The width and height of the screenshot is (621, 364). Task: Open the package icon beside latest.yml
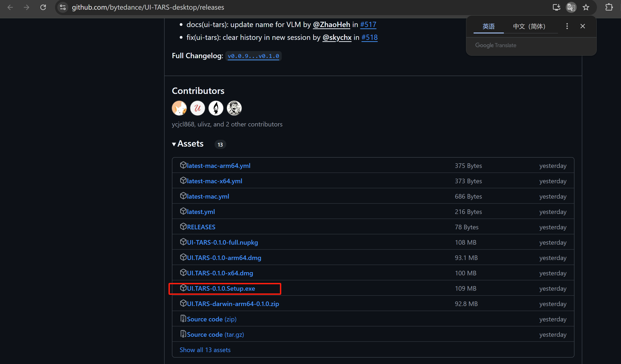pos(183,211)
